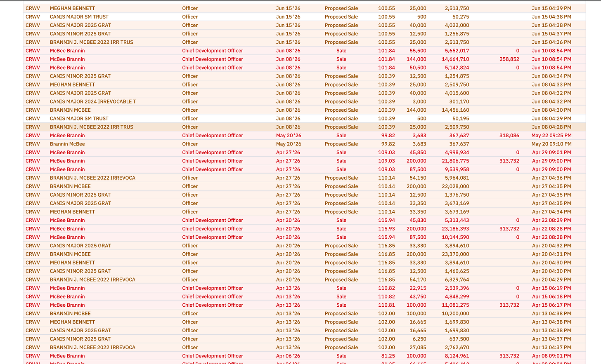The height and width of the screenshot is (364, 601).
Task: Click the 5,142,824 sale value
Action: tap(457, 68)
